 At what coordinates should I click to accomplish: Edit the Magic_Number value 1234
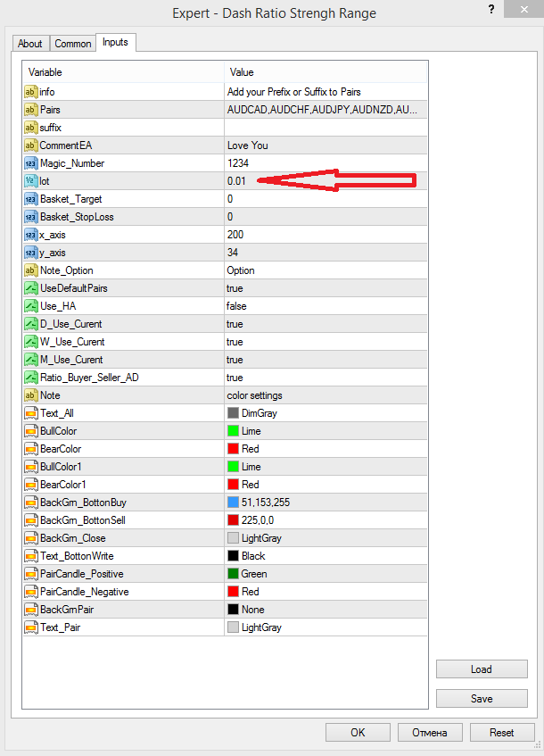326,163
